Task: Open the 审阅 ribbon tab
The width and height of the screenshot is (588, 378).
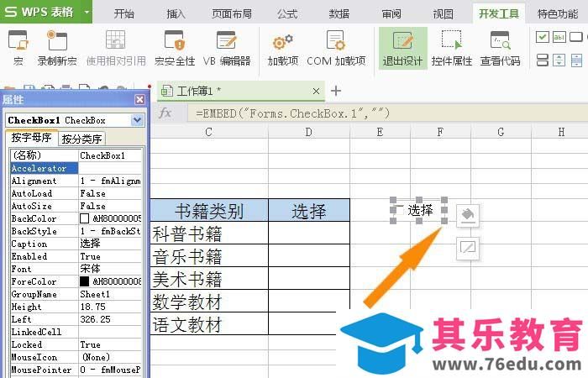Action: click(x=391, y=14)
